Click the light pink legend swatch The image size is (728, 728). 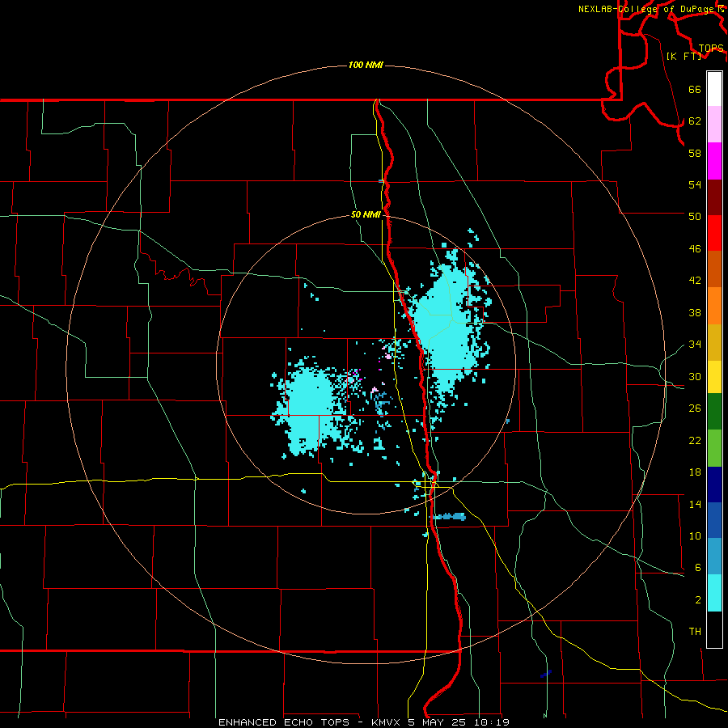click(714, 124)
